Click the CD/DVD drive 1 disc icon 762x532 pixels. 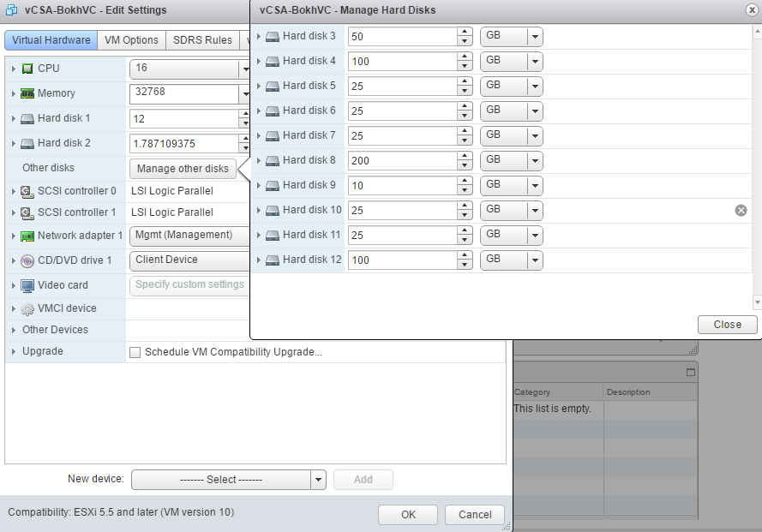point(27,260)
